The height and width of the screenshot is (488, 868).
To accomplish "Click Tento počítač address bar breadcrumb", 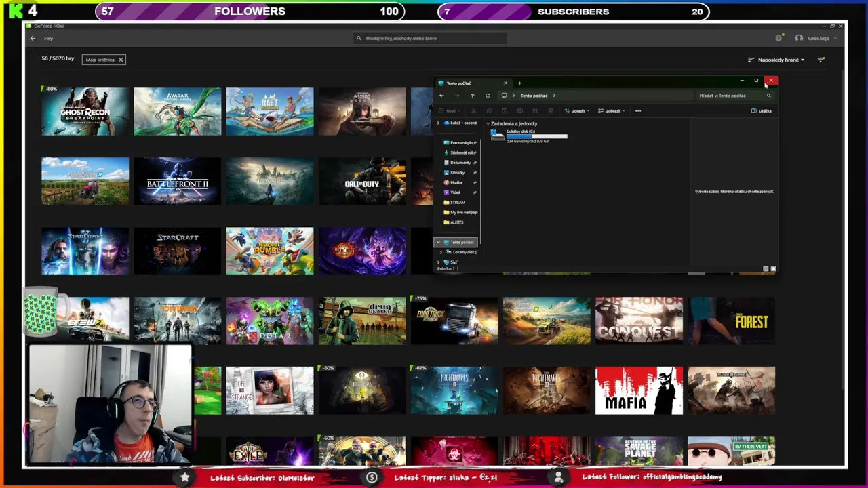I will pos(534,96).
